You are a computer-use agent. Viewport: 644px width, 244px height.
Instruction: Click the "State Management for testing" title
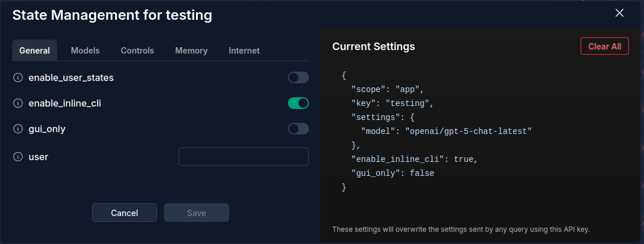pyautogui.click(x=112, y=15)
